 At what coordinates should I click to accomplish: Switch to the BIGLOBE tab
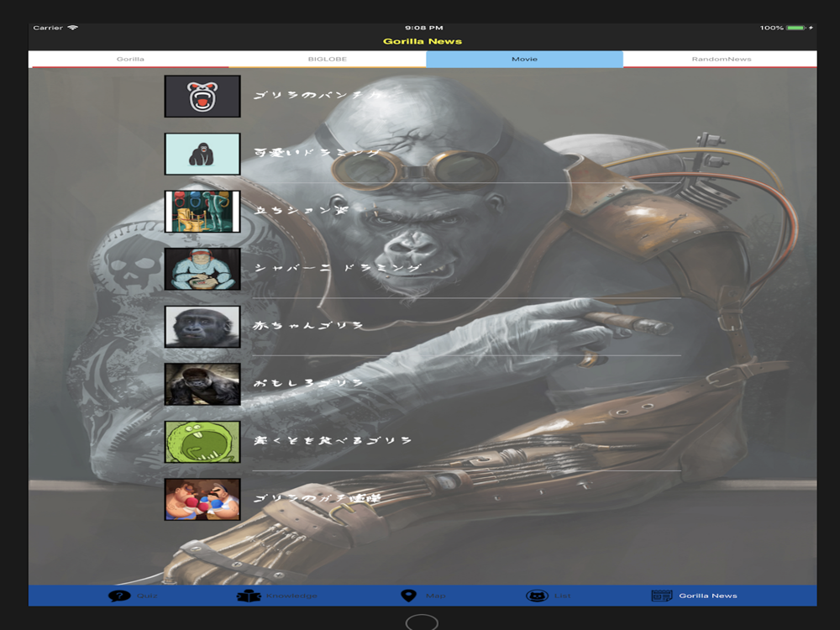click(328, 59)
